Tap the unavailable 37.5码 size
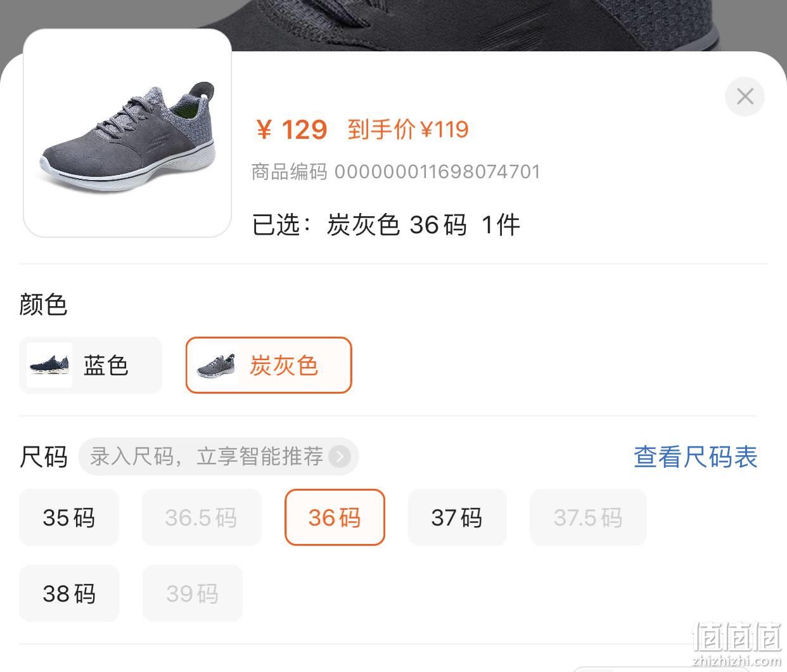 pyautogui.click(x=588, y=517)
